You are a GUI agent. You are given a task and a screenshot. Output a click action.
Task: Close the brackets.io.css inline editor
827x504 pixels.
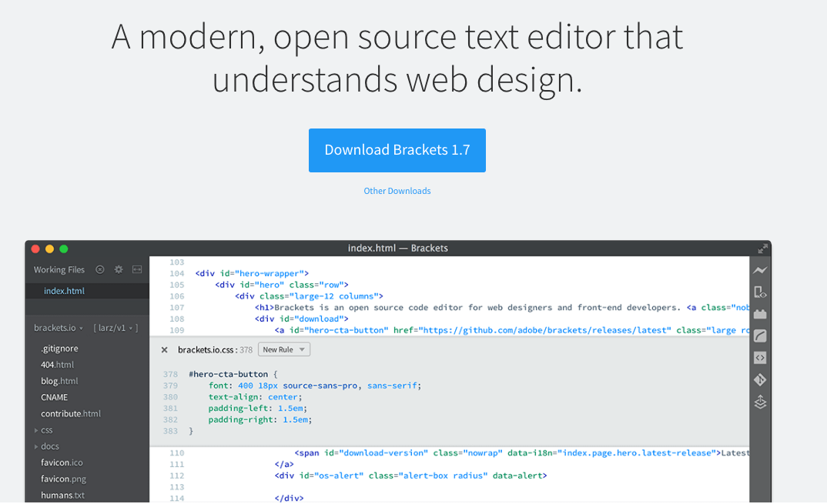[x=164, y=350]
